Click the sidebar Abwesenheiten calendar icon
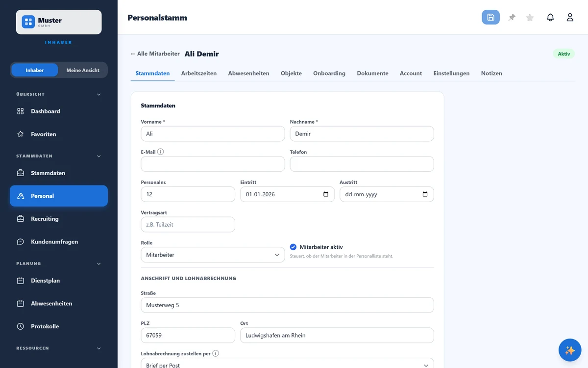The image size is (588, 368). coord(21,304)
